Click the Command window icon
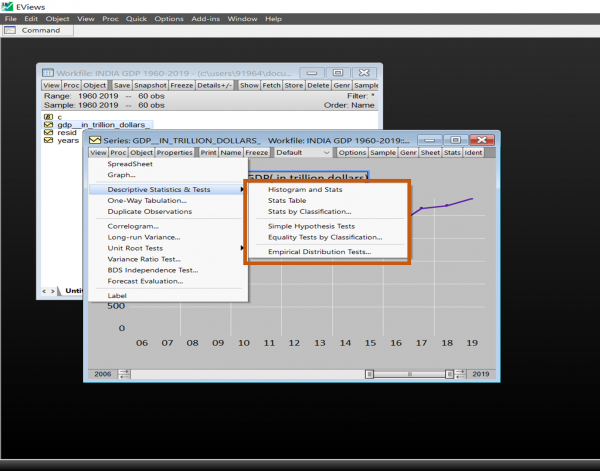 point(10,30)
